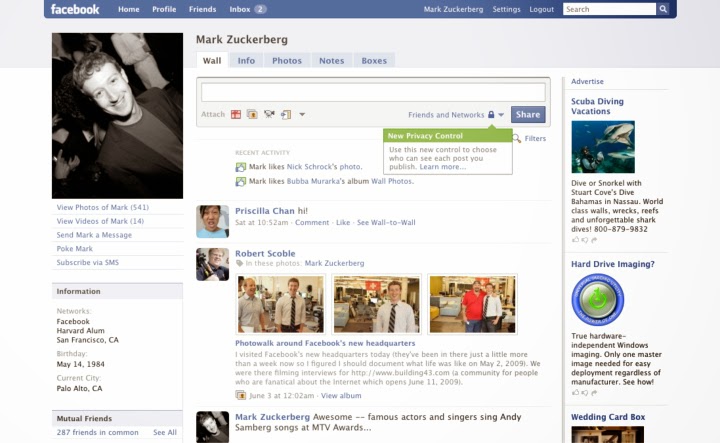Expand the privacy audience dropdown arrow
This screenshot has height=443, width=720.
click(501, 115)
